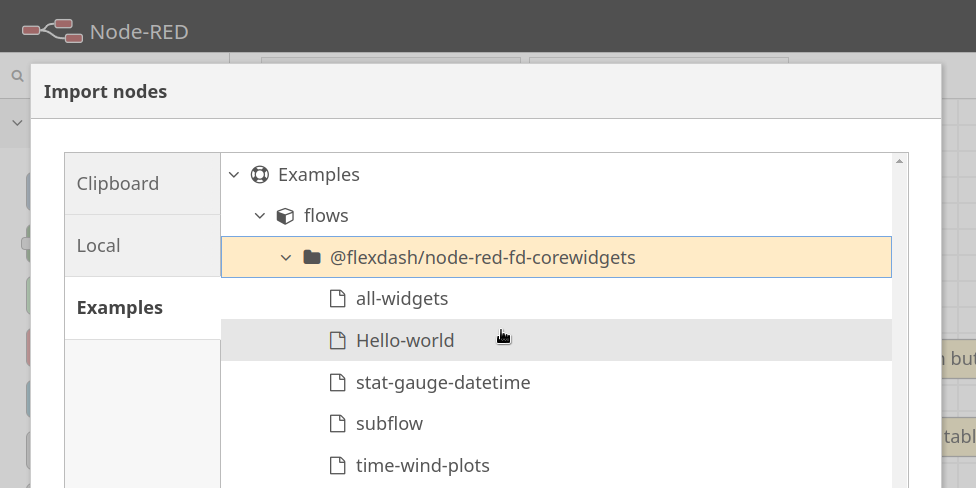This screenshot has height=488, width=976.
Task: Click the Examples root label in tree
Action: tap(319, 175)
